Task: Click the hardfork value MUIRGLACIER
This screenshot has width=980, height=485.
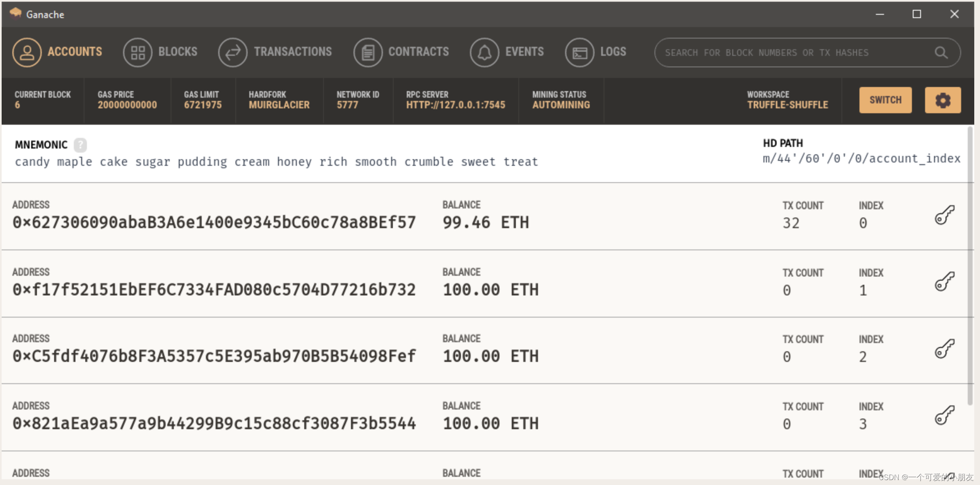Action: pyautogui.click(x=279, y=105)
